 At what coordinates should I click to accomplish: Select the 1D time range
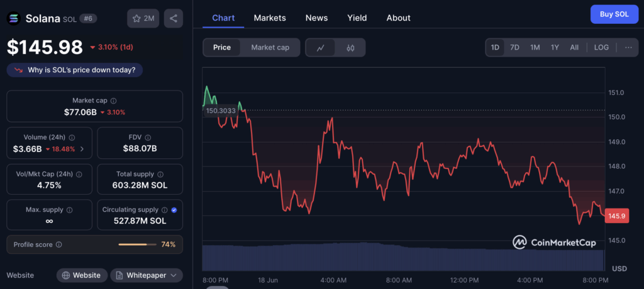(x=495, y=48)
